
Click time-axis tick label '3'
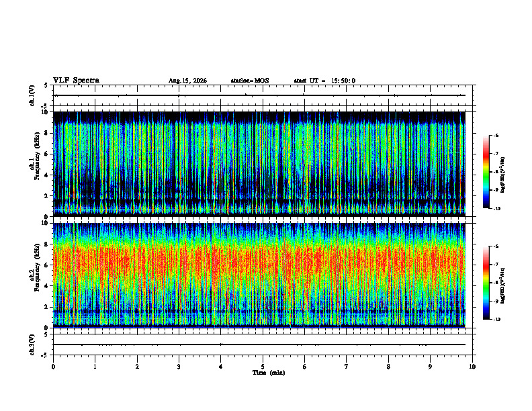[179, 367]
